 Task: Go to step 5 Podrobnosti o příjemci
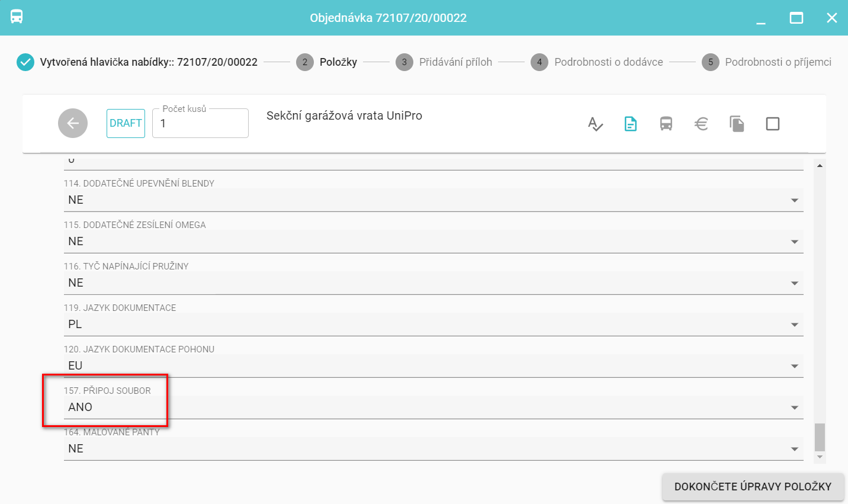point(767,62)
